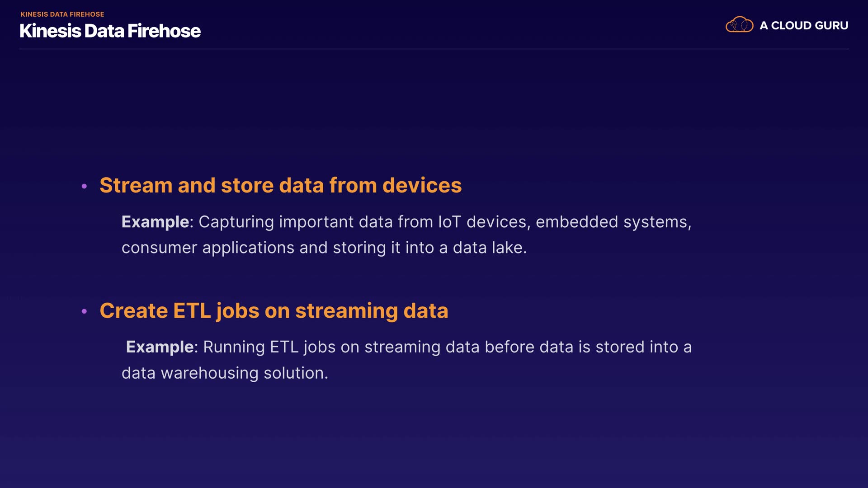Viewport: 868px width, 488px height.
Task: Select the "Stream and store data from devices" heading
Action: [280, 185]
